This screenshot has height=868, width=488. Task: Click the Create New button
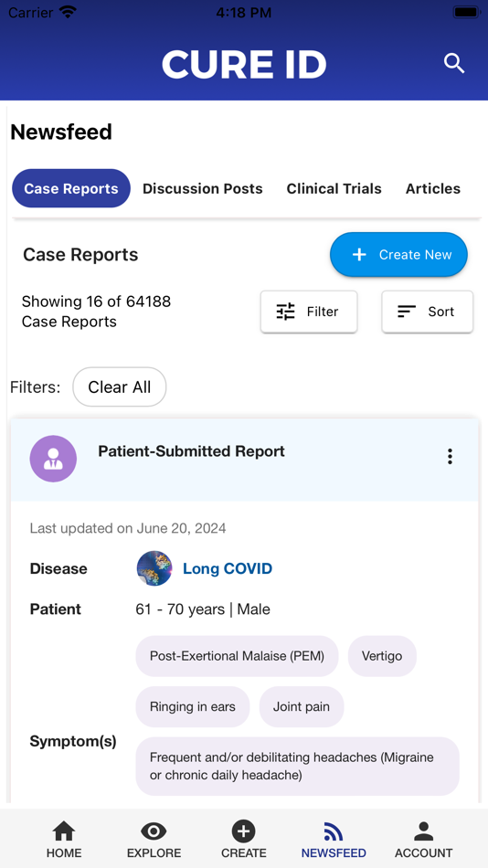398,255
